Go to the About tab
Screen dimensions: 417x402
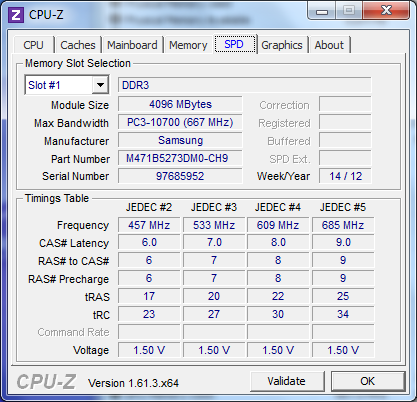point(329,45)
